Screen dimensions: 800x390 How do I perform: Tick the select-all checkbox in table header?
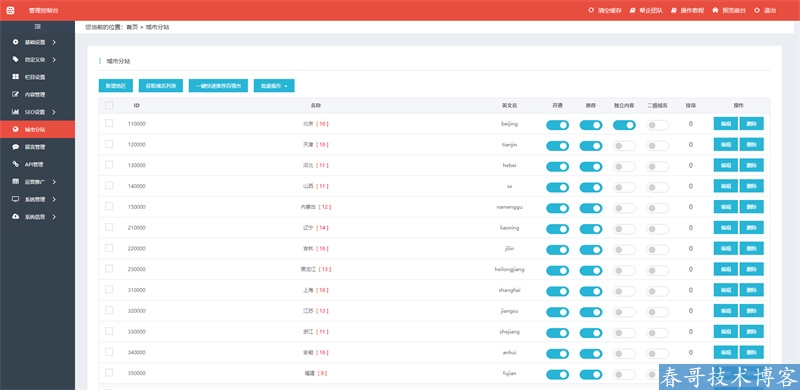(x=109, y=105)
